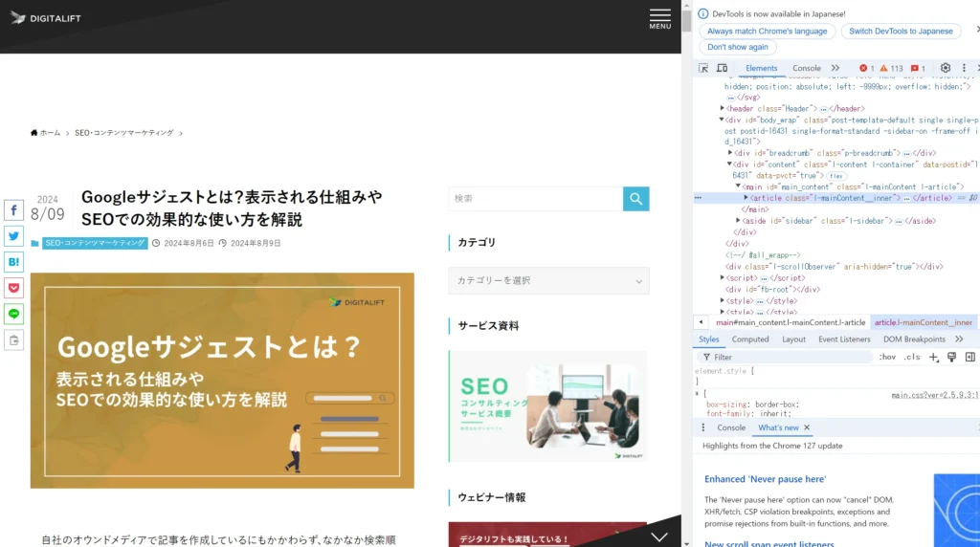Click Enhanced 'Never pause here' heading
980x547 pixels.
(765, 479)
